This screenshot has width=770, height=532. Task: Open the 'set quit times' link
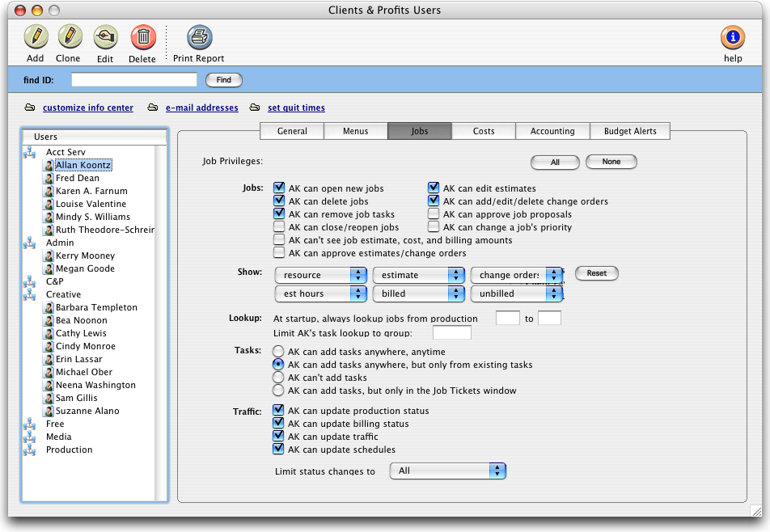click(x=296, y=108)
